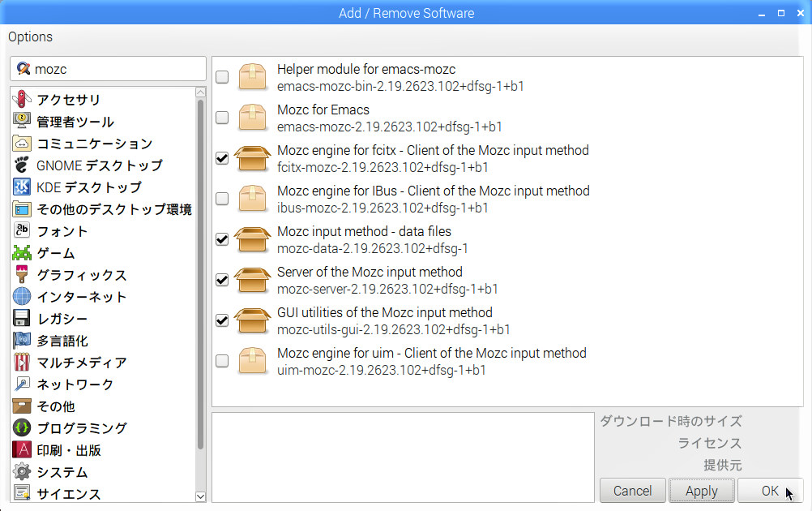Image resolution: width=812 pixels, height=511 pixels.
Task: Click the コミュニケーション category icon
Action: tap(22, 143)
